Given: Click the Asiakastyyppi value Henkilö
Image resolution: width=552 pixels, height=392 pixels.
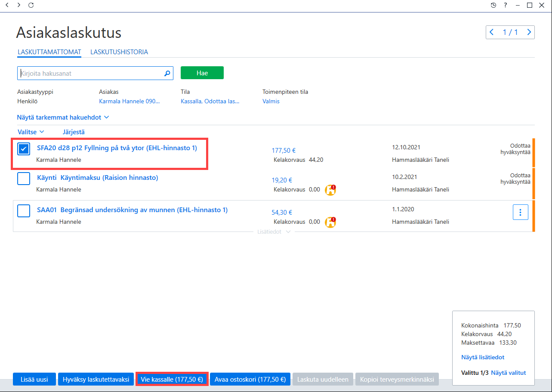Looking at the screenshot, I should (x=27, y=101).
